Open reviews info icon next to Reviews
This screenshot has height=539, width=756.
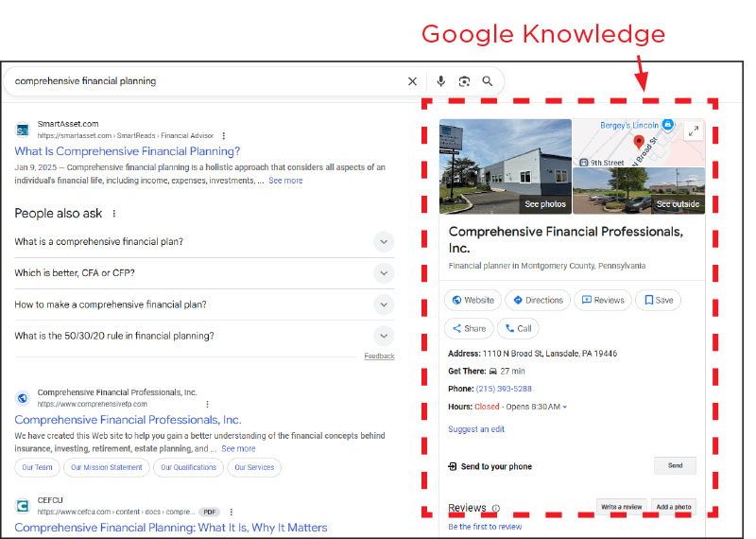495,508
